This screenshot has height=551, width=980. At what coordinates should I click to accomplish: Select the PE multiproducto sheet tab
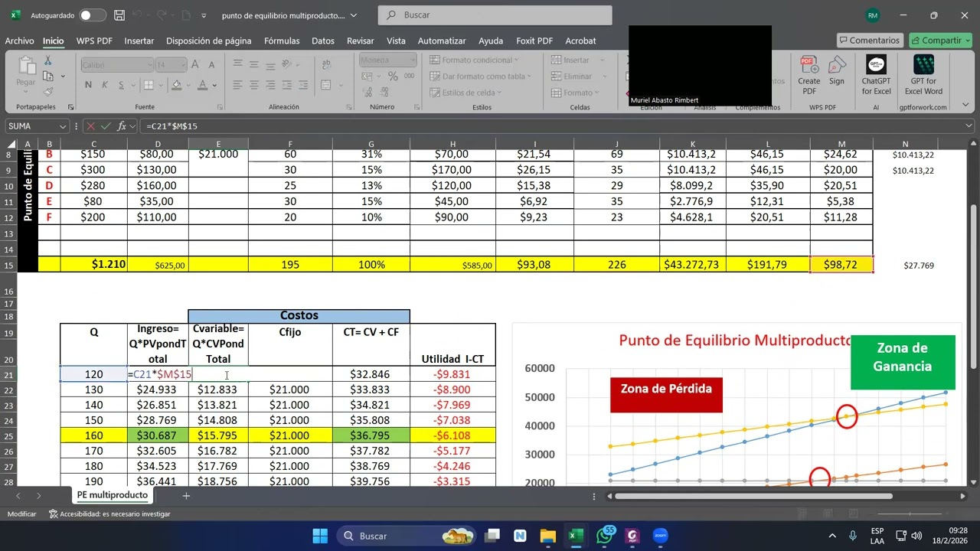pyautogui.click(x=112, y=495)
